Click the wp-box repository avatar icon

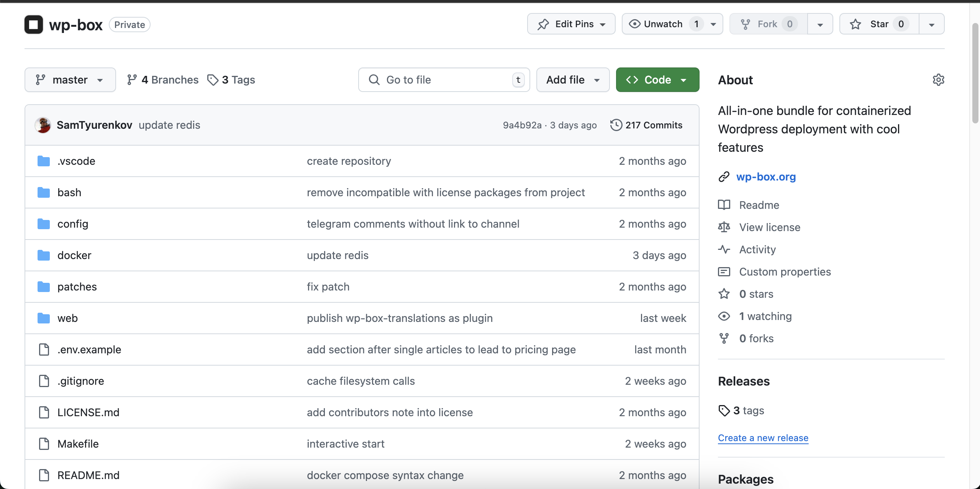(x=34, y=25)
